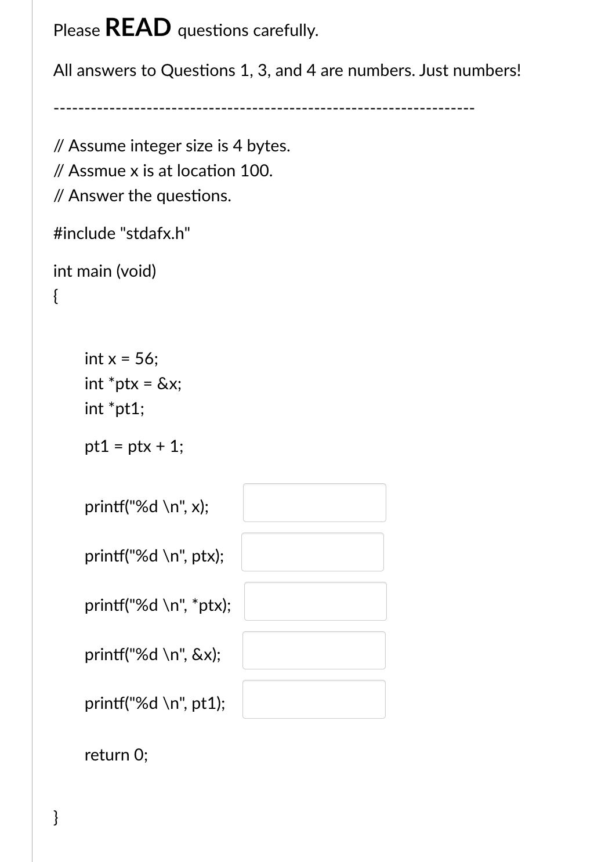Screen dimensions: 616x862
Task: Select the #include "stdafx.h" line
Action: (122, 233)
